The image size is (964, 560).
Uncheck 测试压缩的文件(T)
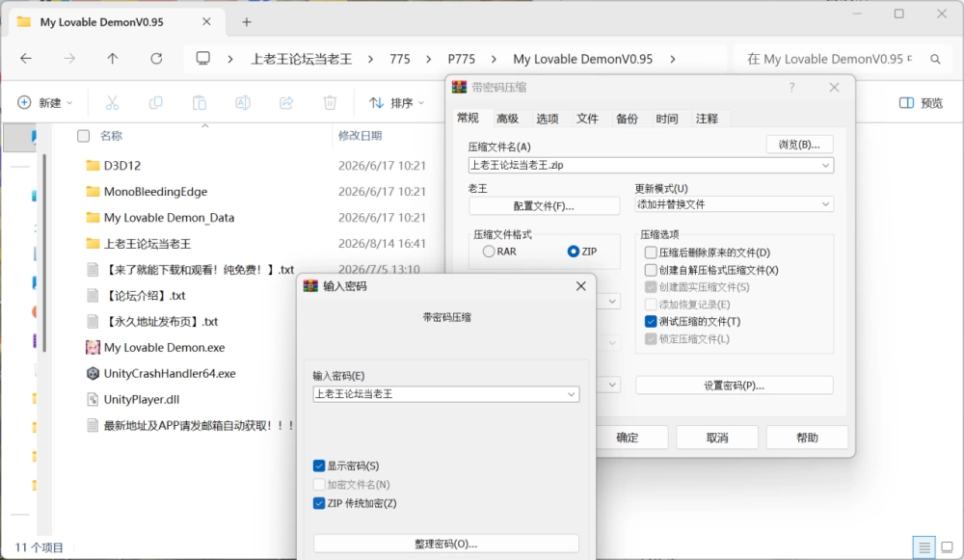[x=651, y=322]
